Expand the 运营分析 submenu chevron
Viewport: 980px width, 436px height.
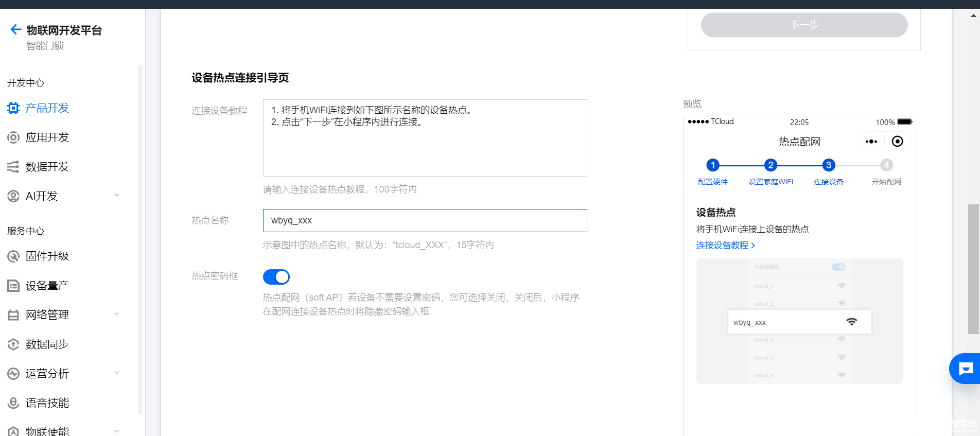point(117,373)
